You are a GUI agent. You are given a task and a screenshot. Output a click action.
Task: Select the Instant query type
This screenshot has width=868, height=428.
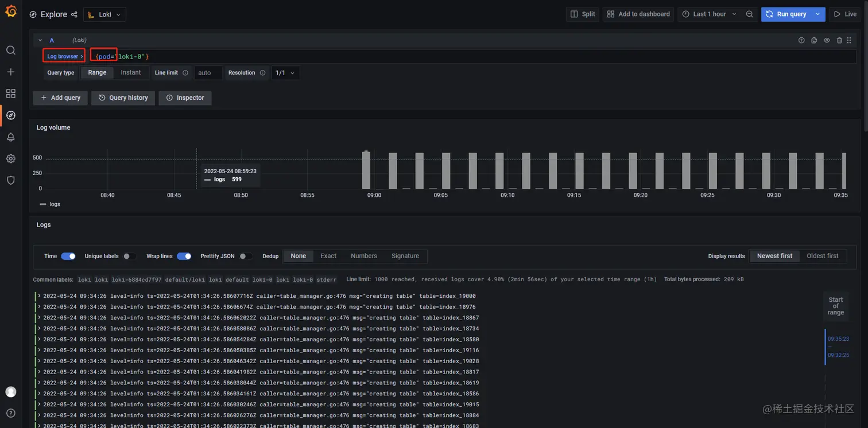131,73
